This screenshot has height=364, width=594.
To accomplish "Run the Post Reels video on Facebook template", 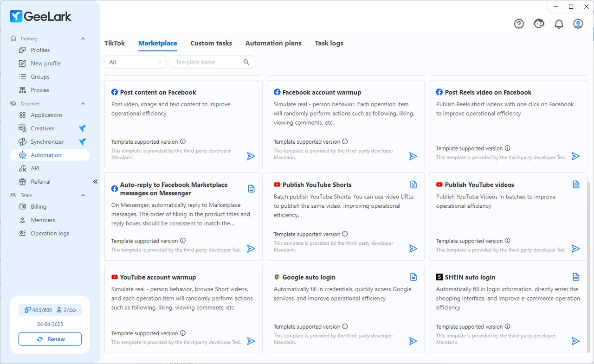I will tap(576, 156).
